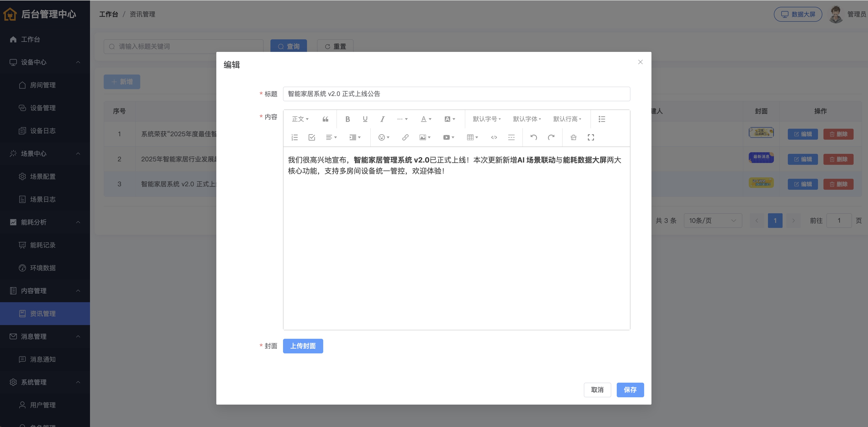Apply bold formatting in editor
The height and width of the screenshot is (427, 868).
tap(347, 119)
